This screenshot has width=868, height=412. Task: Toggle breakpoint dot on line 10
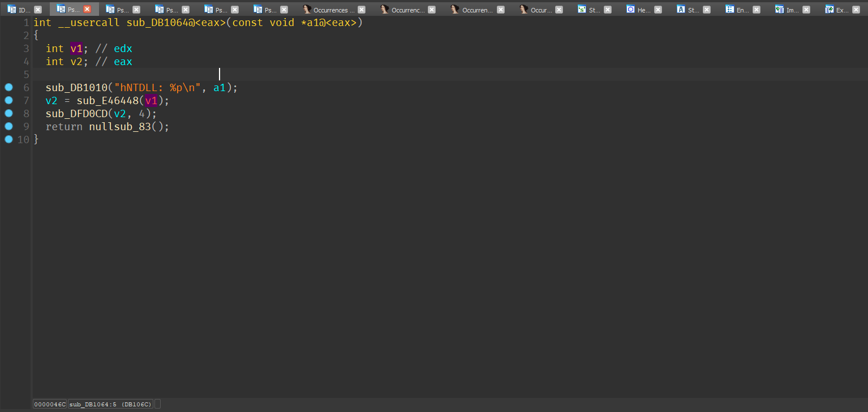(8, 139)
